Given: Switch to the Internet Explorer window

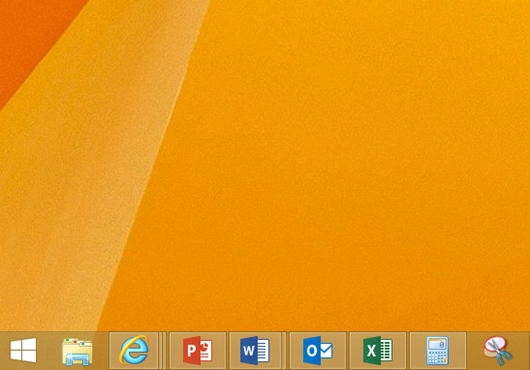Looking at the screenshot, I should [135, 350].
